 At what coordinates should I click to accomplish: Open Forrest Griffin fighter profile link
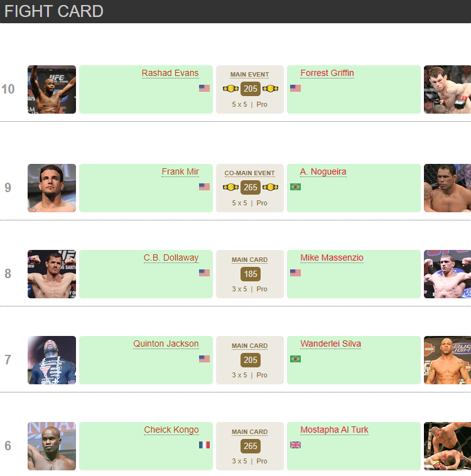[327, 73]
